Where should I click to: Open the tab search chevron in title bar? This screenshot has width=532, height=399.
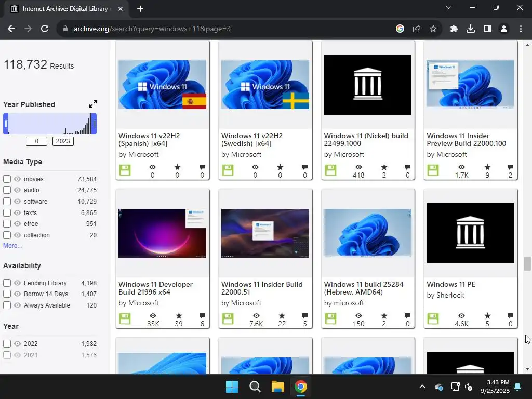[448, 7]
